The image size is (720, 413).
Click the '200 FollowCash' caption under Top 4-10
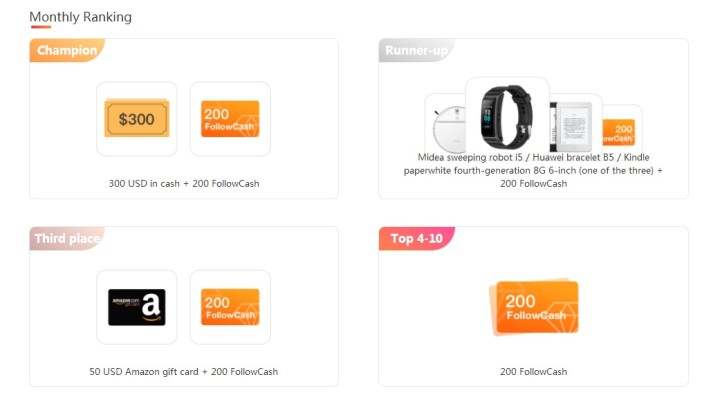533,371
